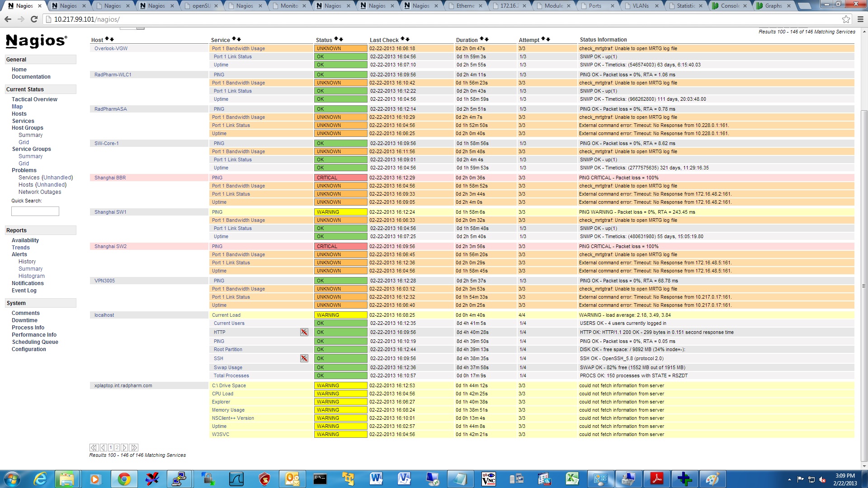Sort Status column descending arrow
Screen dimensions: 868x488
click(x=341, y=40)
